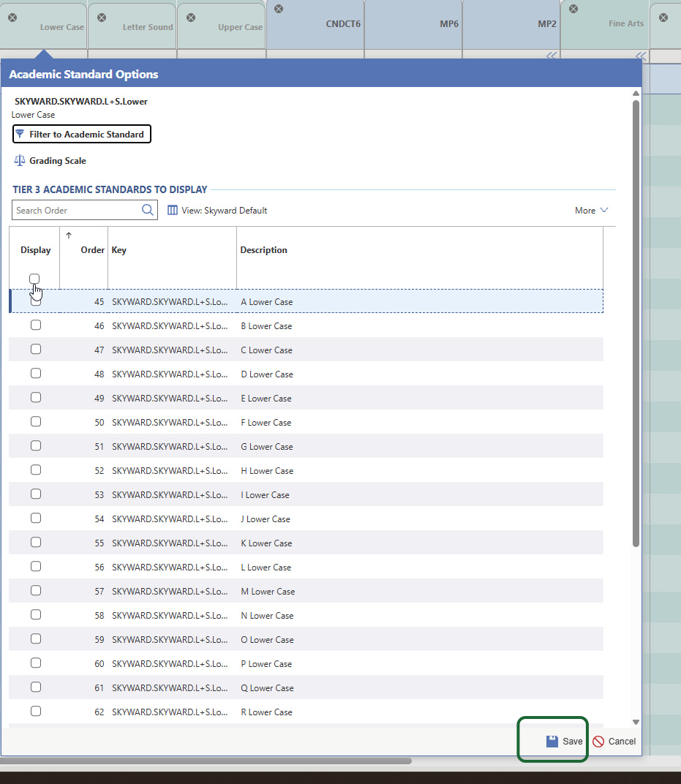
Task: Check display for I Lower Case
Action: coord(36,494)
